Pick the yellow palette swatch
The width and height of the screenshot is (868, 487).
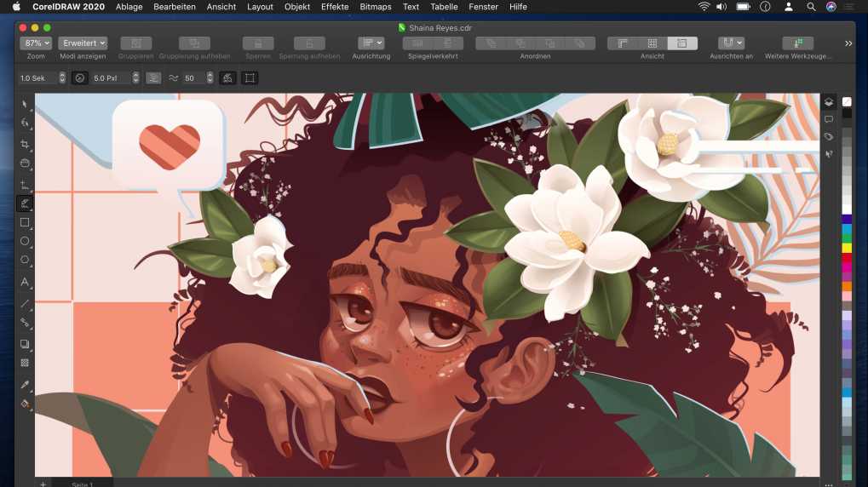click(x=847, y=248)
